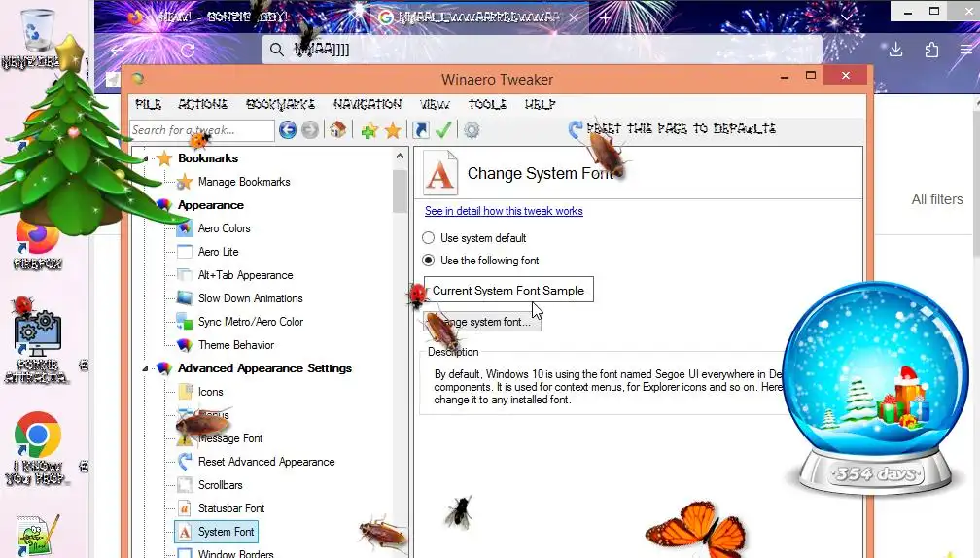
Task: Open the File menu
Action: coord(148,104)
